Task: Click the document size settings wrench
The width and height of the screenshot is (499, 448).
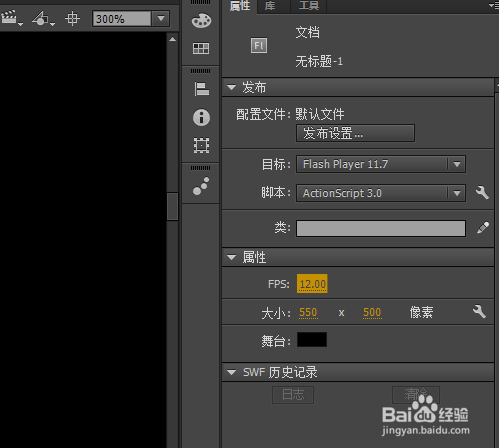Action: pyautogui.click(x=479, y=312)
